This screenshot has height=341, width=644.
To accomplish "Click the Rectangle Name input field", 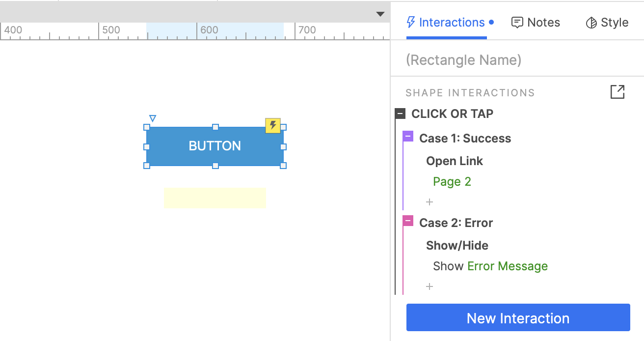I will coord(515,60).
